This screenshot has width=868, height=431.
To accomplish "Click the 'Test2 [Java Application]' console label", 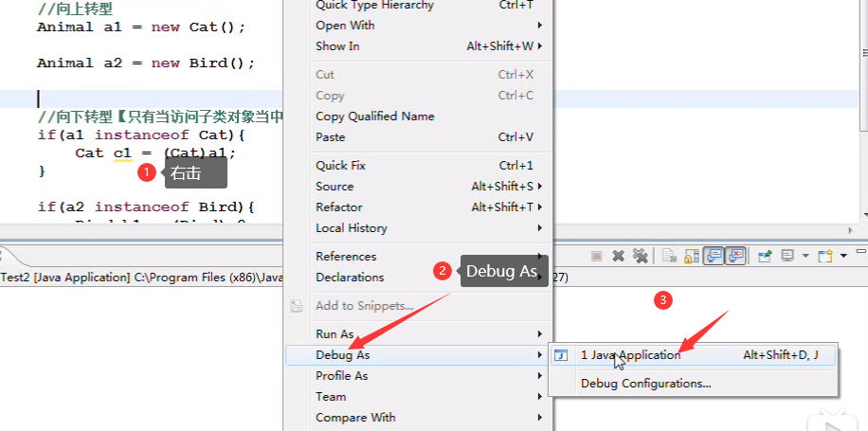I will coord(65,278).
